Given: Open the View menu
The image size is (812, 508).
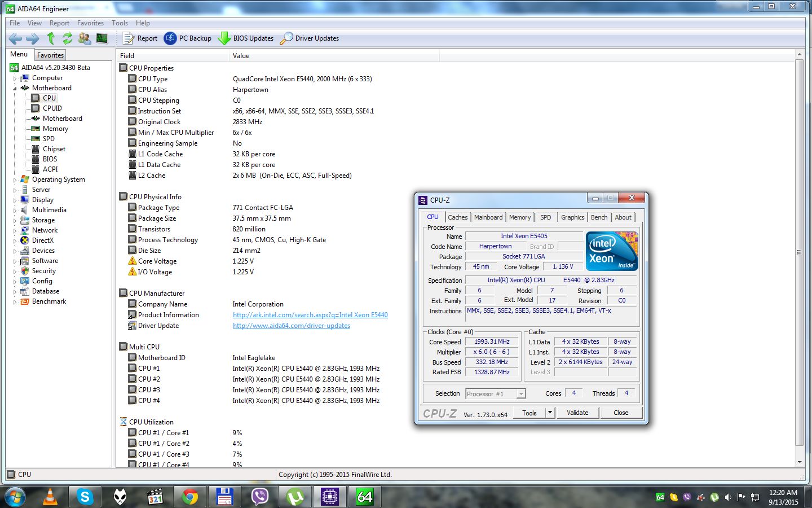Looking at the screenshot, I should click(34, 23).
